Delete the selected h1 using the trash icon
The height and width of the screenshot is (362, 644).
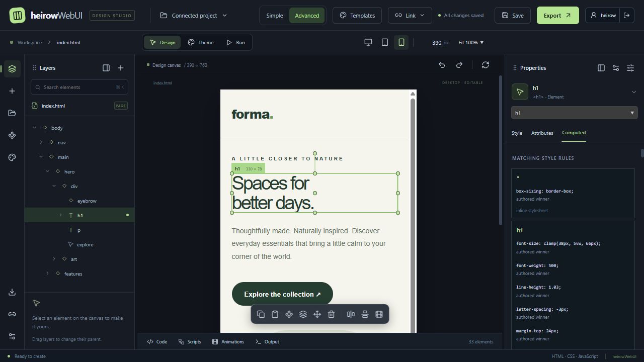coord(331,314)
